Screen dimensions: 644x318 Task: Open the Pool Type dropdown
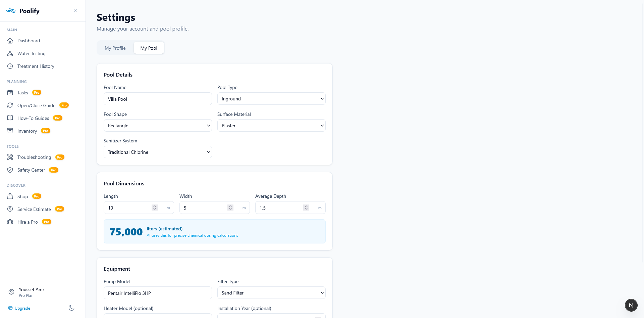[271, 99]
